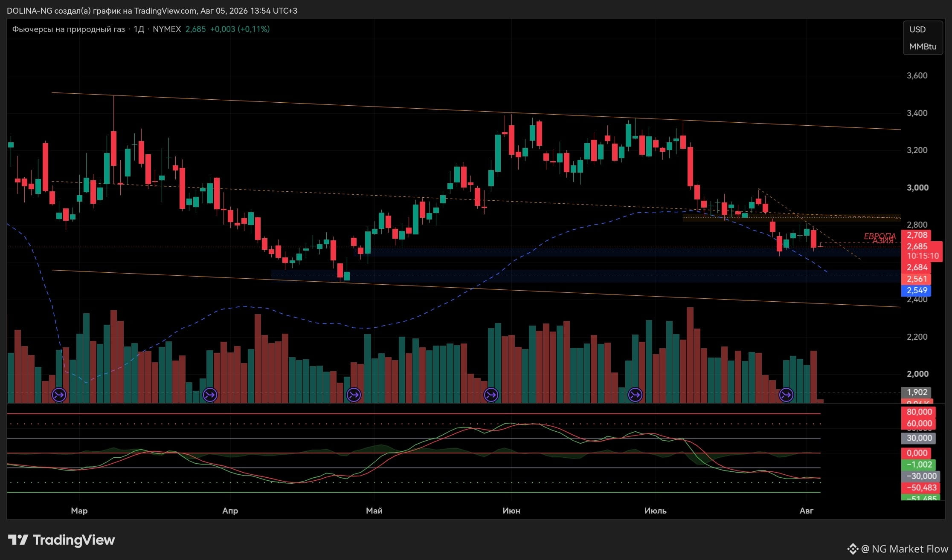Click the 3,000 price axis label
The image size is (952, 560).
click(x=917, y=188)
